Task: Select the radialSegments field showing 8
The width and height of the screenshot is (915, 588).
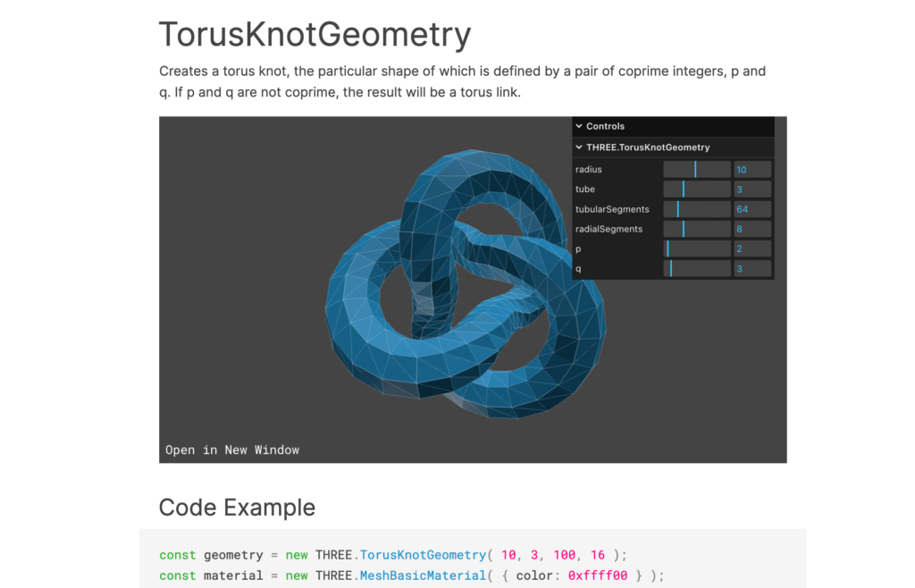Action: coord(751,229)
